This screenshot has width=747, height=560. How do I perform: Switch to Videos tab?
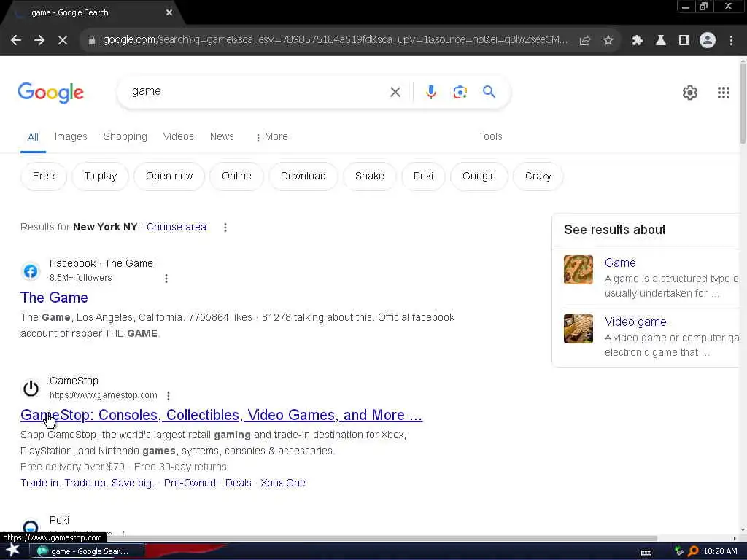coord(179,136)
